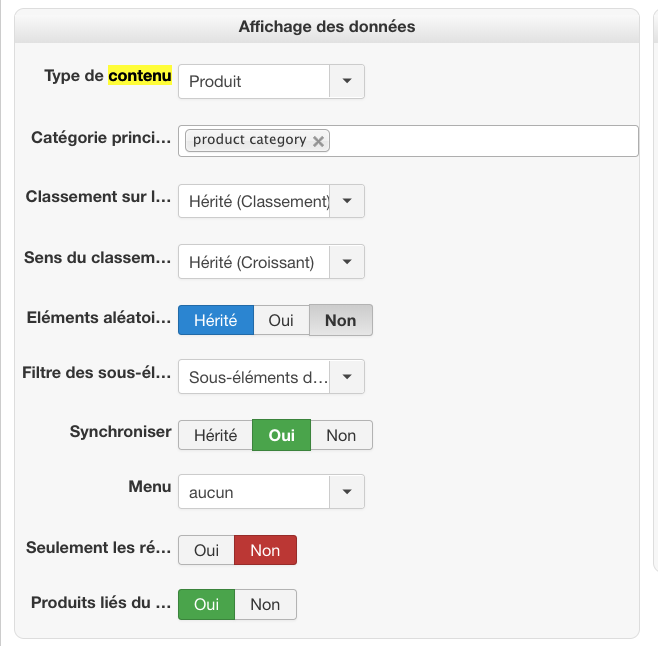The height and width of the screenshot is (646, 658).
Task: Set Synchroniser to Hérité
Action: [x=215, y=435]
